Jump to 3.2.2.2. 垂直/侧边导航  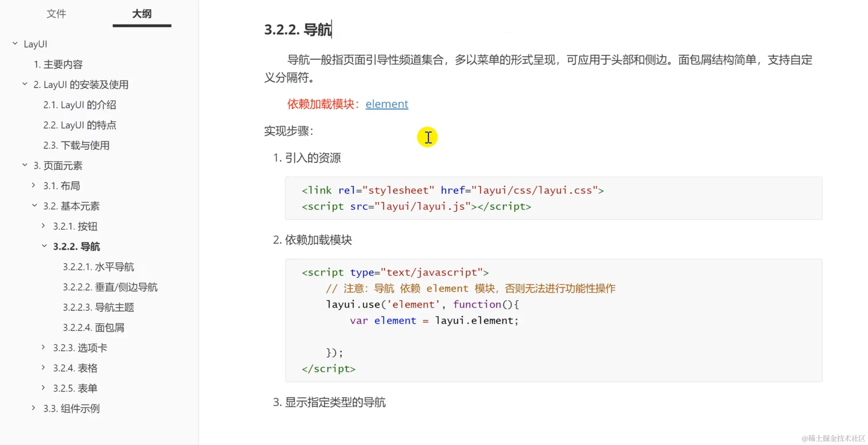pyautogui.click(x=110, y=287)
